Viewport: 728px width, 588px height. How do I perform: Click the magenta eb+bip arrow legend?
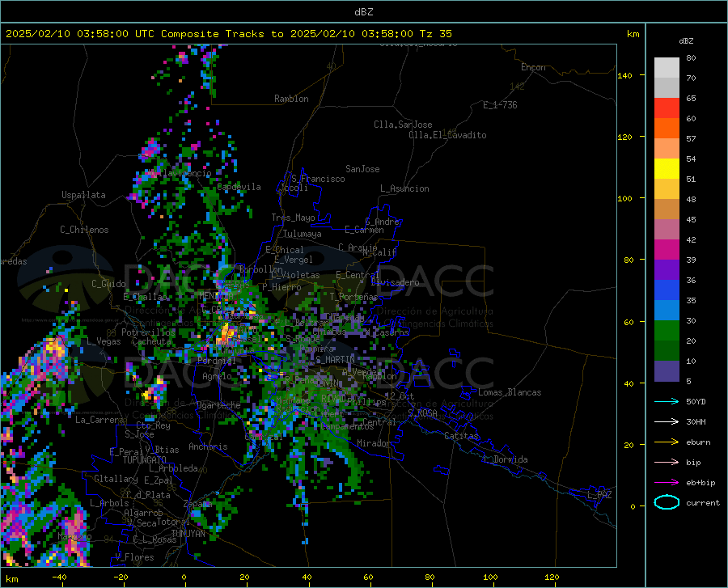coord(667,483)
